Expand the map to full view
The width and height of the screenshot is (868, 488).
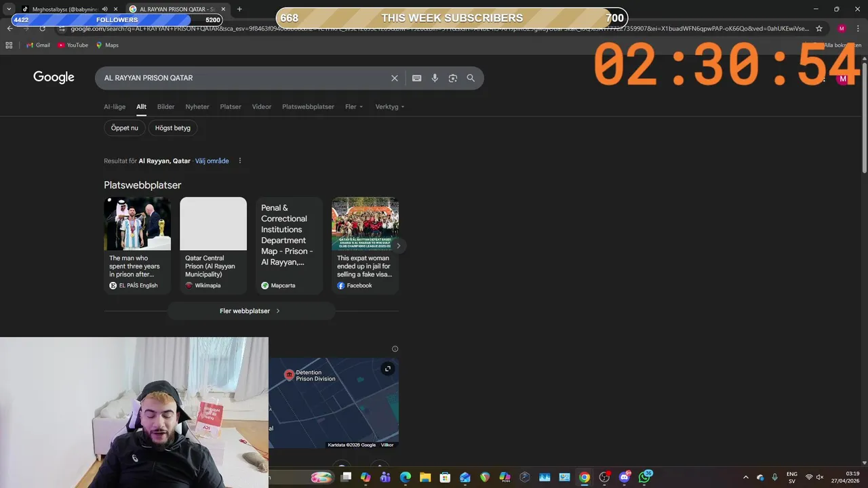(387, 369)
